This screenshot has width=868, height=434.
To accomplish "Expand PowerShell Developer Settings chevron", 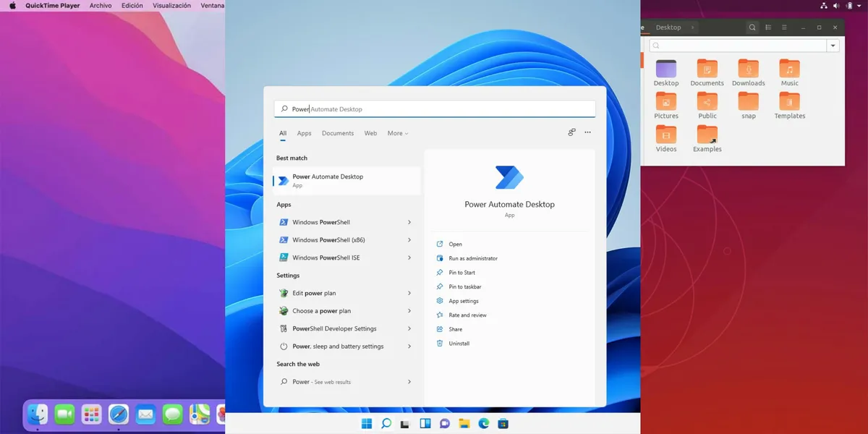I will point(409,328).
